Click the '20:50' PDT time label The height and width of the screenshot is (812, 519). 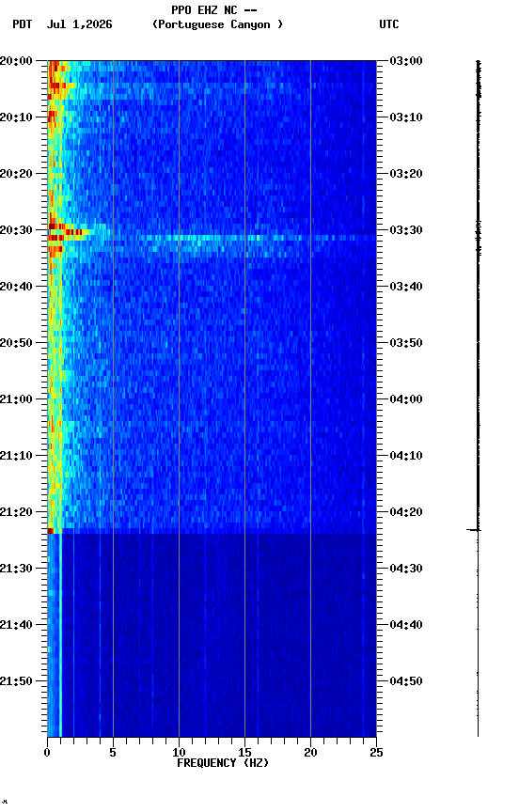[x=16, y=343]
